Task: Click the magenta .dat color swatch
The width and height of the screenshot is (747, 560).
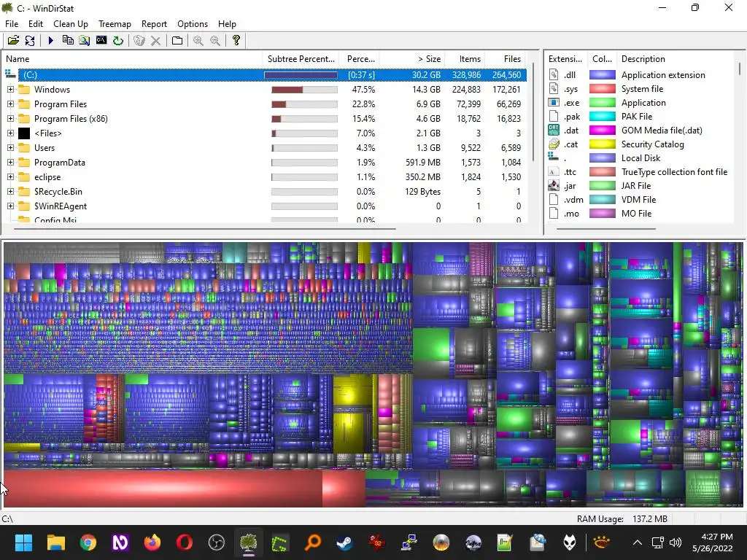Action: coord(602,130)
